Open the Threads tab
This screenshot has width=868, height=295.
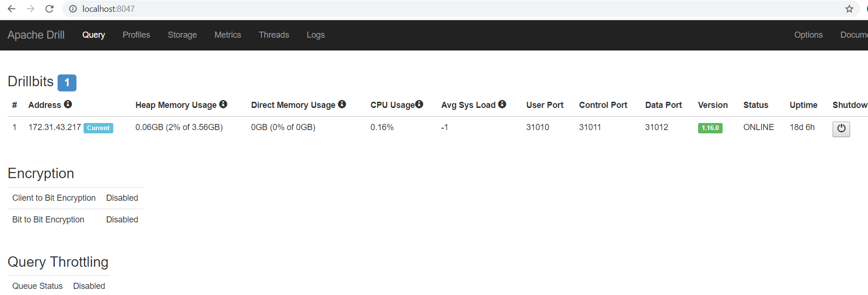click(x=274, y=35)
